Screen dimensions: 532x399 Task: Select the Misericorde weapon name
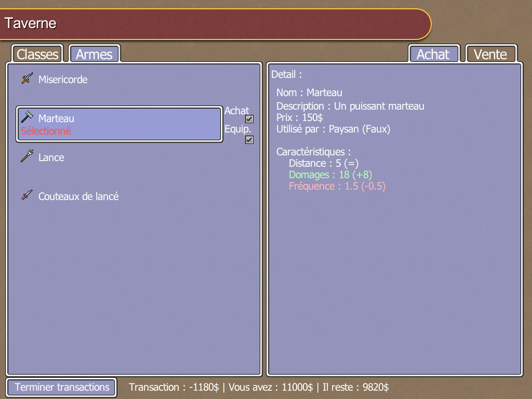coord(63,79)
